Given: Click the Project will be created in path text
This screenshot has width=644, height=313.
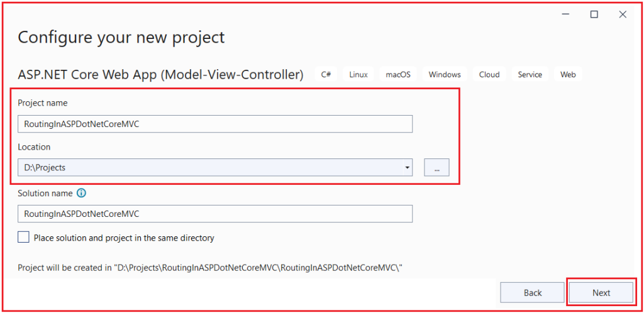Looking at the screenshot, I should point(210,268).
